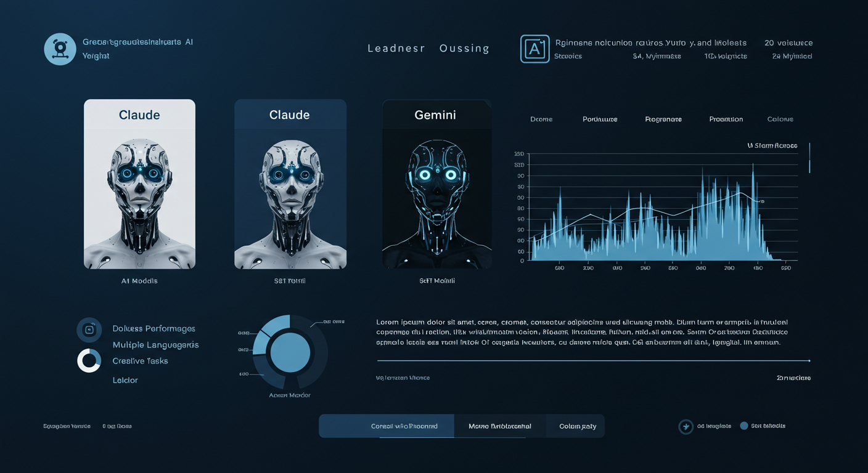Click the Yerlgiat text under logo title

pos(96,56)
